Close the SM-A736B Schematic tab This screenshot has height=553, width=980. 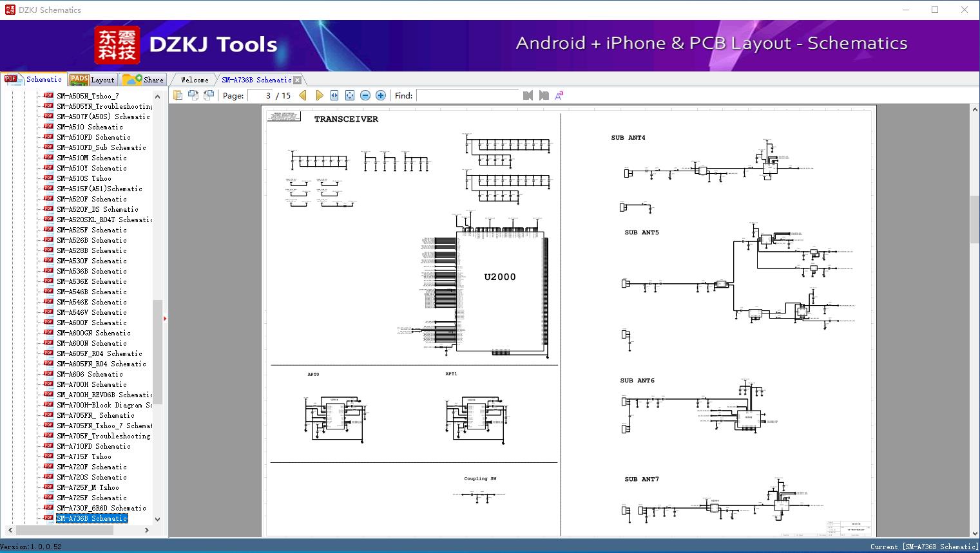click(x=298, y=80)
